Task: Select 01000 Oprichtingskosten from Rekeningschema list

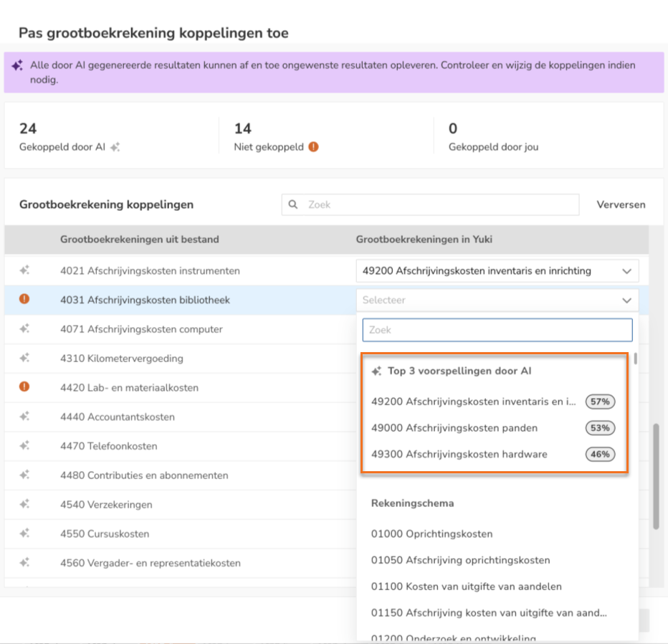Action: (x=431, y=534)
